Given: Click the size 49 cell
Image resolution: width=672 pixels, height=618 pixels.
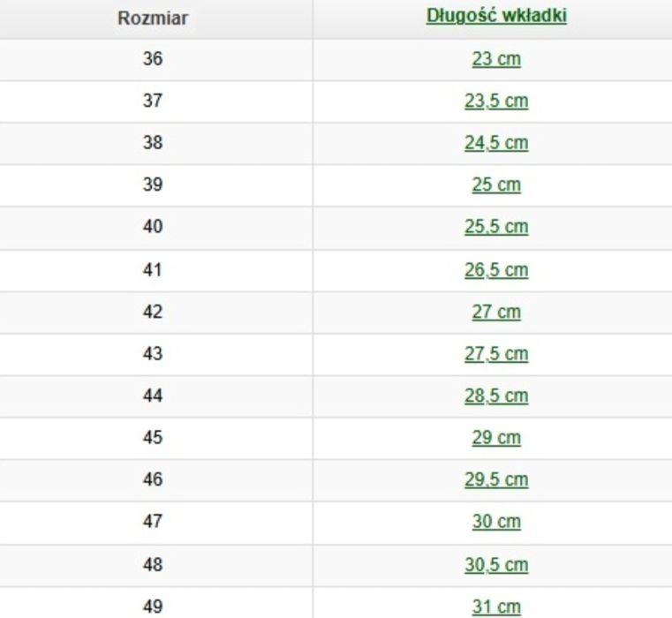Looking at the screenshot, I should point(152,607).
